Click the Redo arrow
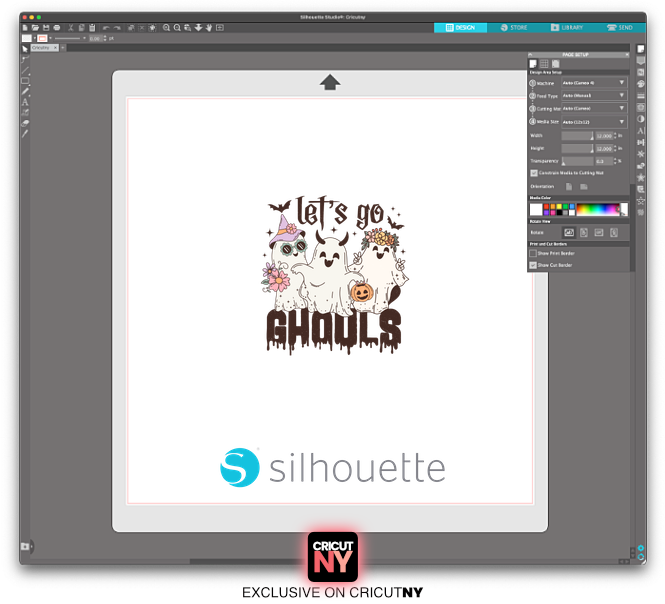 point(117,28)
